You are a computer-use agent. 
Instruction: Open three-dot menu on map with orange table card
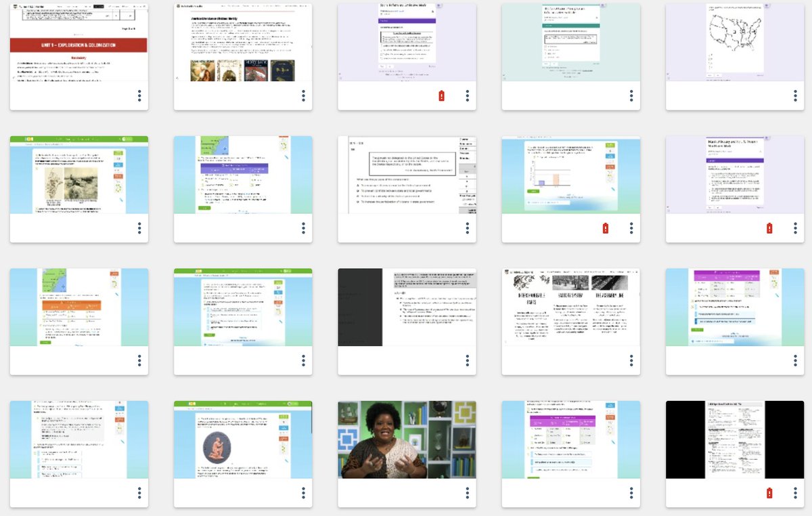point(139,360)
